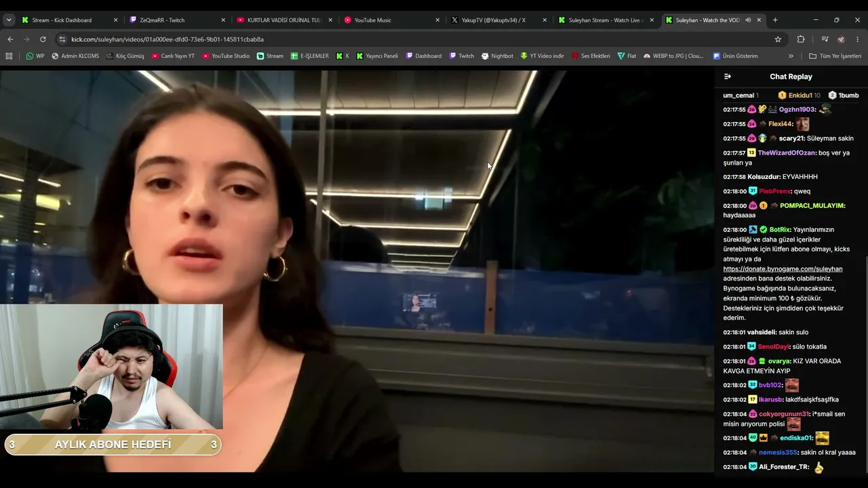868x488 pixels.
Task: Open the Twitch bookmark
Action: tap(461, 56)
